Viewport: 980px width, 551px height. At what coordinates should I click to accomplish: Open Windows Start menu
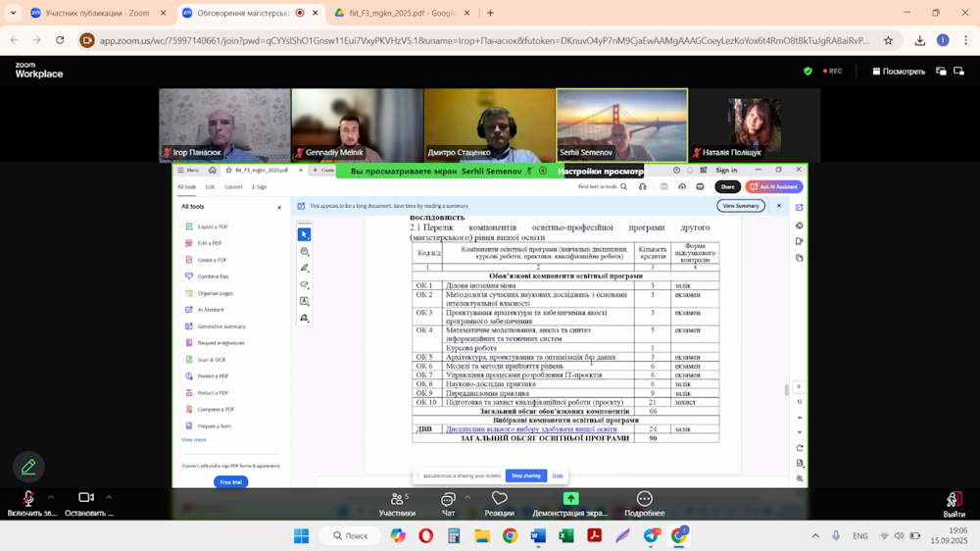tap(301, 536)
